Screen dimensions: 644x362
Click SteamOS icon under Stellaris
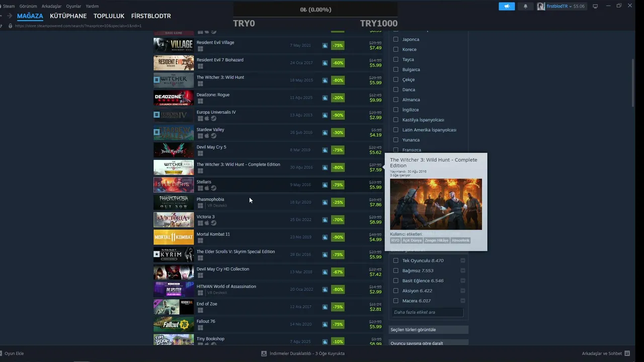[213, 188]
